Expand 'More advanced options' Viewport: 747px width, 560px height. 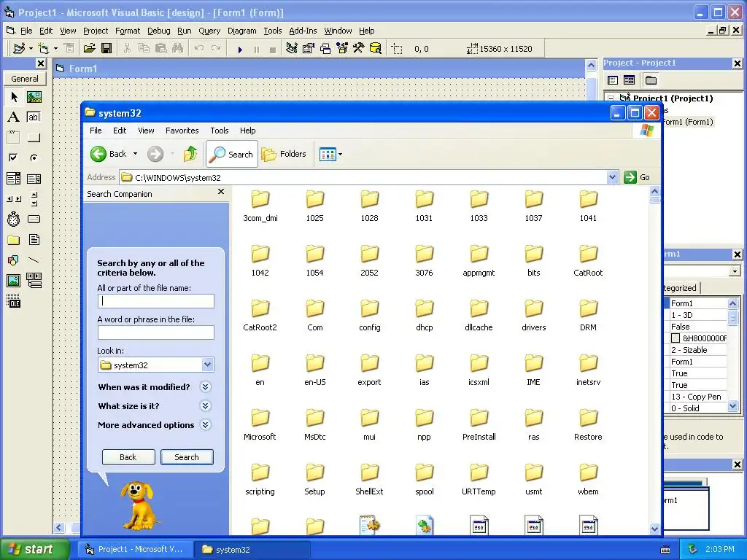tap(205, 425)
